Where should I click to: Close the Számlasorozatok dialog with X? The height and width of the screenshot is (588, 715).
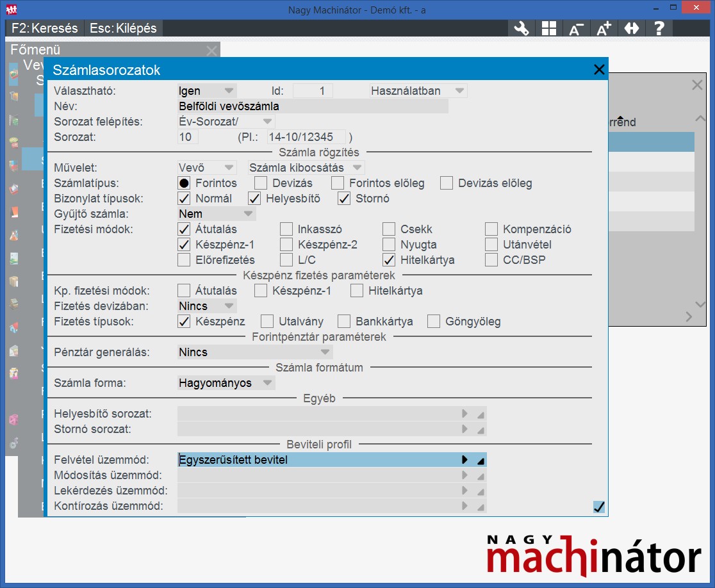[x=599, y=69]
